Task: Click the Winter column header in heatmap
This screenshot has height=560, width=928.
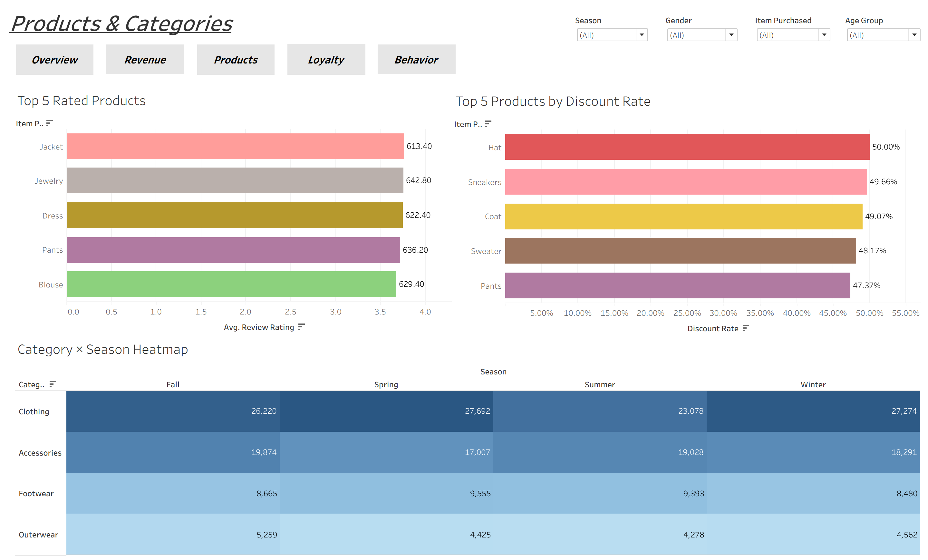Action: [x=813, y=384]
